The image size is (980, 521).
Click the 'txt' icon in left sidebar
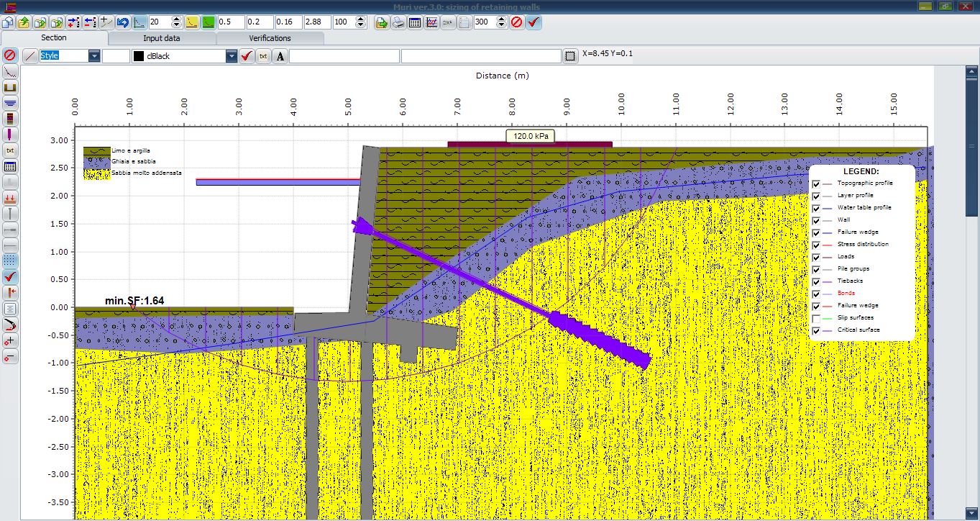point(10,150)
